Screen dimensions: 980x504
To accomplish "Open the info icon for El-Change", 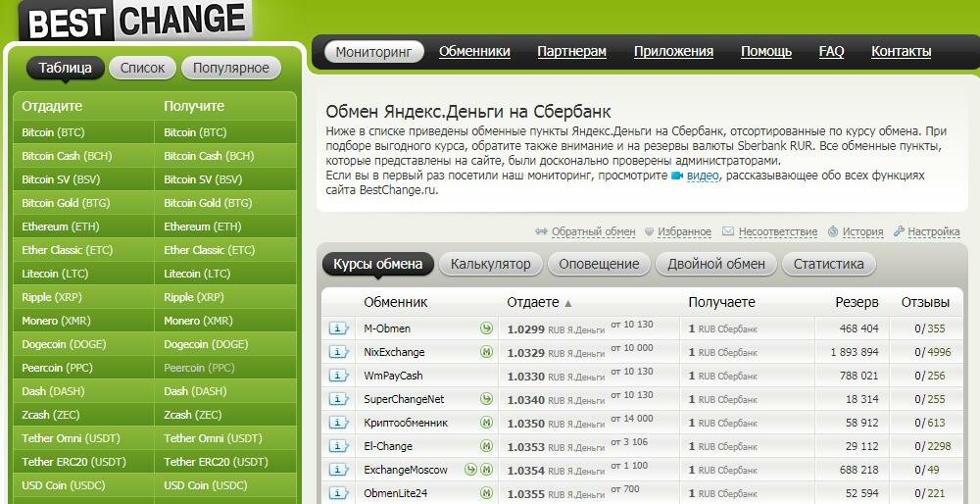I will click(x=338, y=446).
